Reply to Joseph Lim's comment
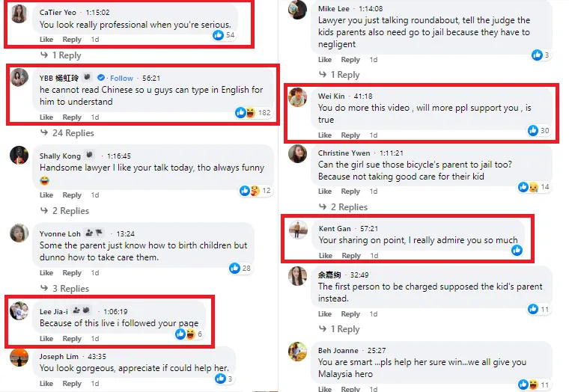 pos(72,384)
